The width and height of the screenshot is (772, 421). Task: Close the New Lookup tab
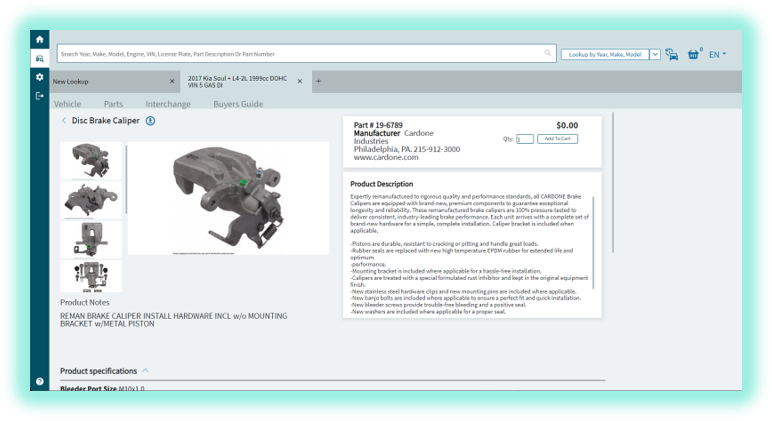[x=172, y=81]
